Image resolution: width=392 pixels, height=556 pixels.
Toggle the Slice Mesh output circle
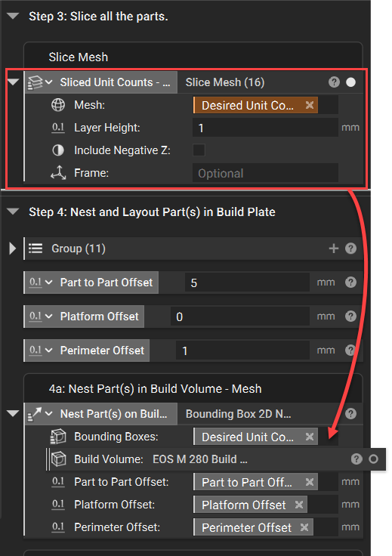pyautogui.click(x=351, y=82)
